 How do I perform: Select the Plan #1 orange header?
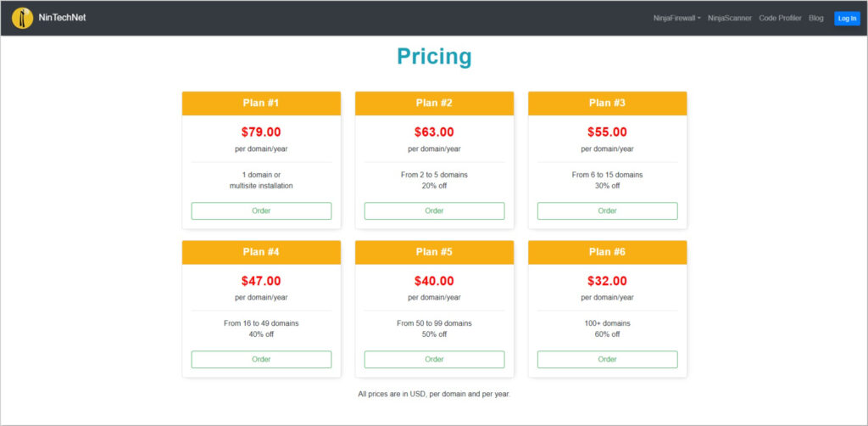261,103
